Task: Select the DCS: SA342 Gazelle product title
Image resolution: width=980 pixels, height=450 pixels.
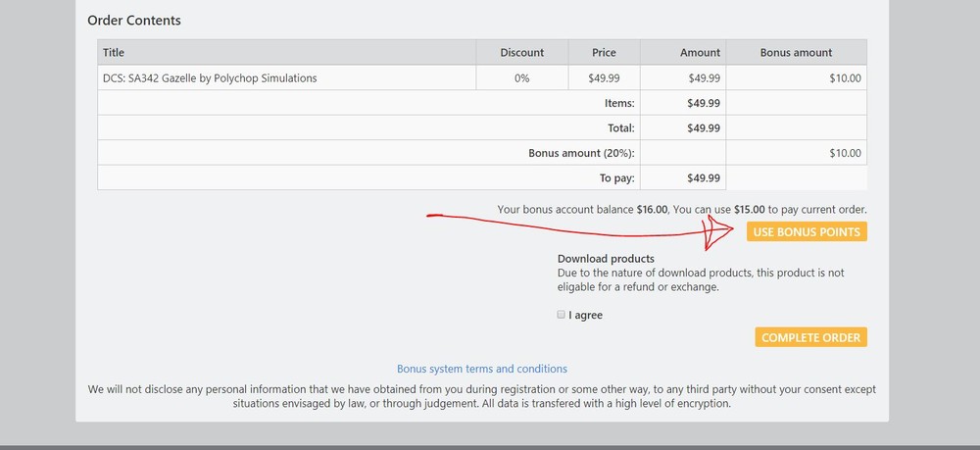Action: click(x=210, y=78)
